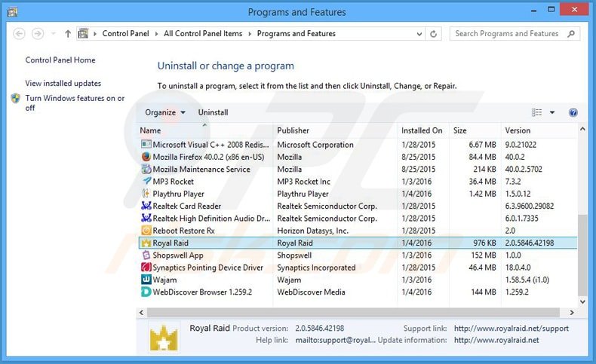Refresh the Programs and Features list

point(433,34)
